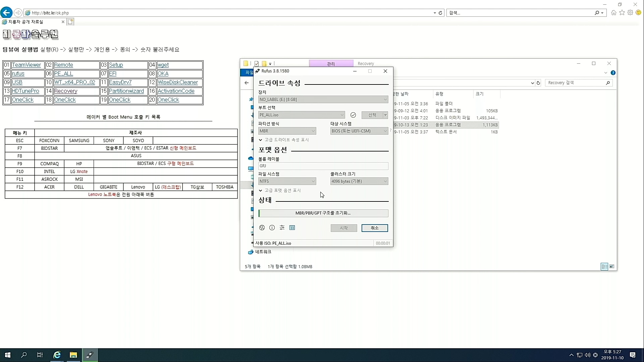644x362 pixels.
Task: Open Windows Start menu
Action: click(8, 355)
